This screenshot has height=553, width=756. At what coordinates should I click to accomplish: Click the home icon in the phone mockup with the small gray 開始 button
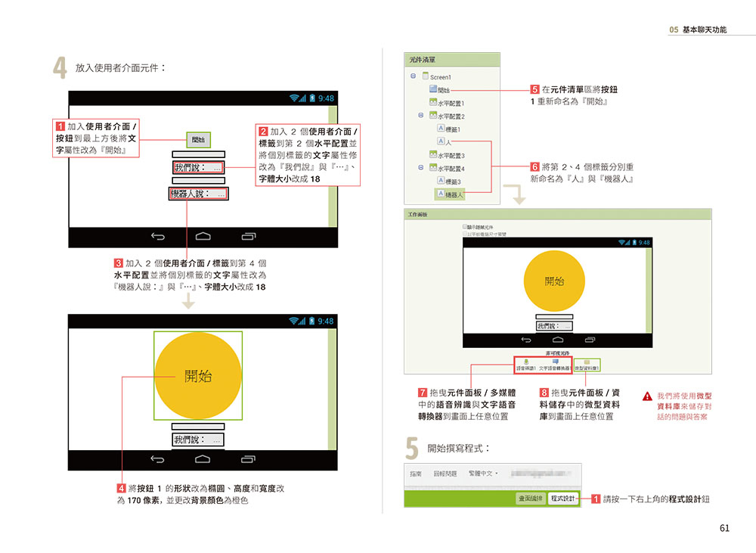[x=203, y=236]
